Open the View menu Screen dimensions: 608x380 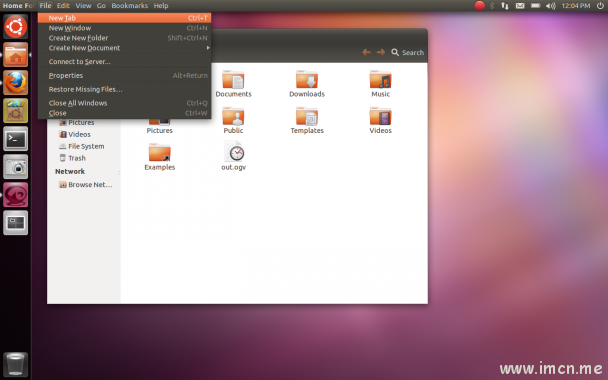[x=83, y=5]
